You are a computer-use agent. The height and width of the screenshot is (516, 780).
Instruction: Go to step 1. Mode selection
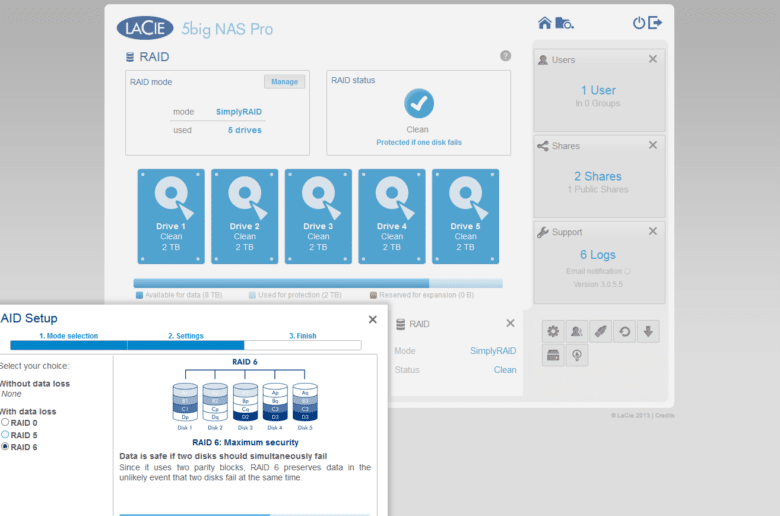click(x=69, y=336)
